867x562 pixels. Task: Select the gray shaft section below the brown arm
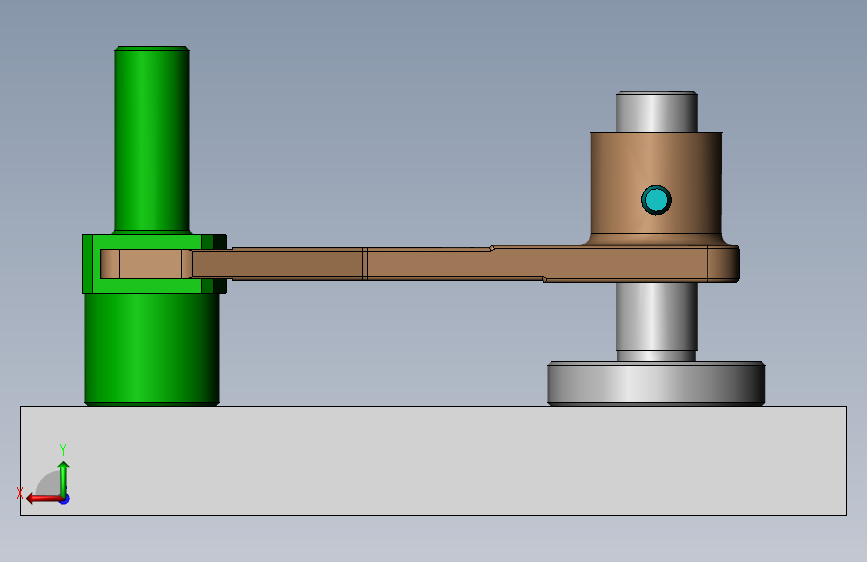tap(656, 322)
